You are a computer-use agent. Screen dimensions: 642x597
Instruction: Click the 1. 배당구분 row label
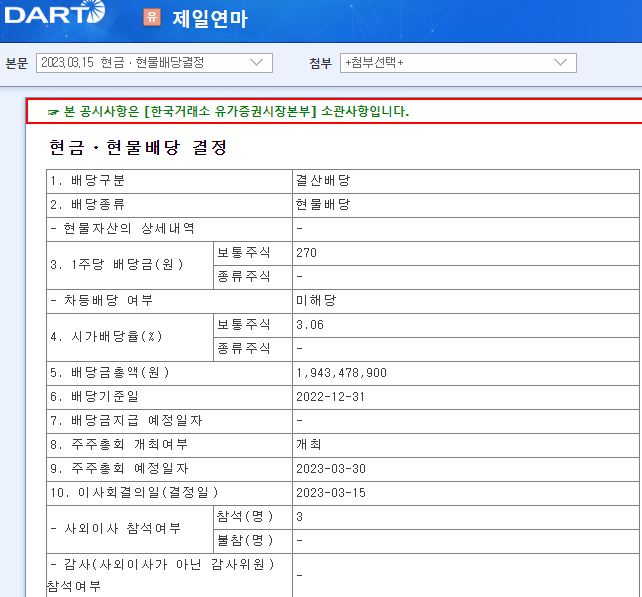tap(88, 181)
